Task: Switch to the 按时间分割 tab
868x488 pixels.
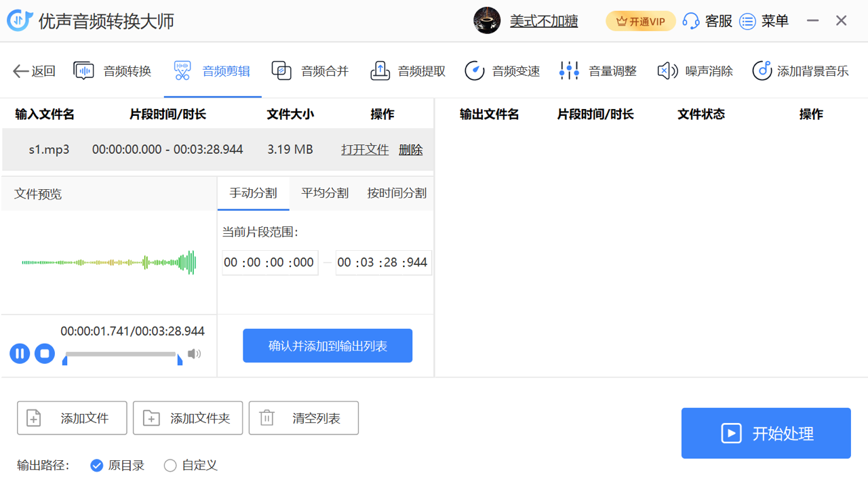Action: click(x=397, y=193)
